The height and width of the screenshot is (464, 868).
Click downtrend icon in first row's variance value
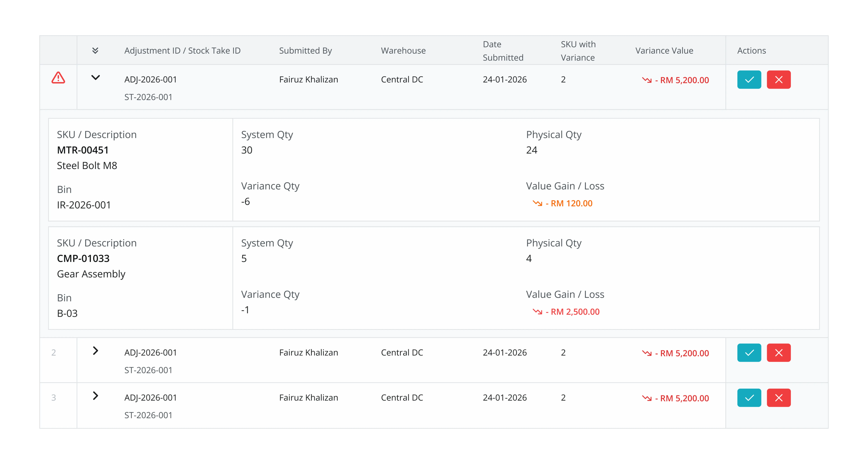coord(647,80)
